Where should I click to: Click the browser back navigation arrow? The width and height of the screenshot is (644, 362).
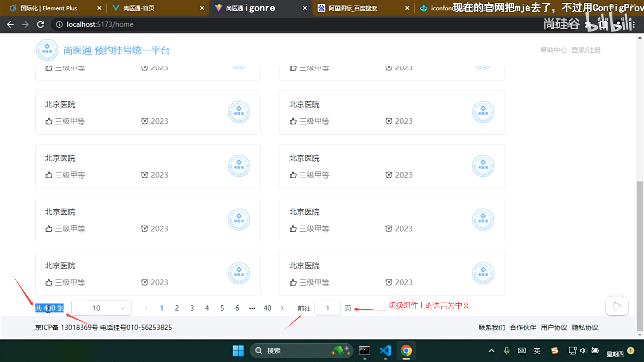tap(10, 24)
